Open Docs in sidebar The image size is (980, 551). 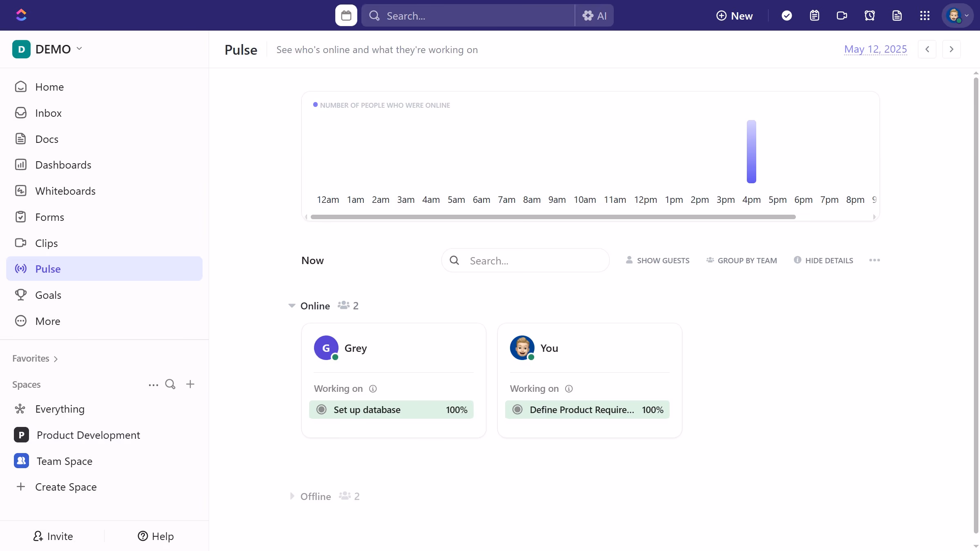104,139
